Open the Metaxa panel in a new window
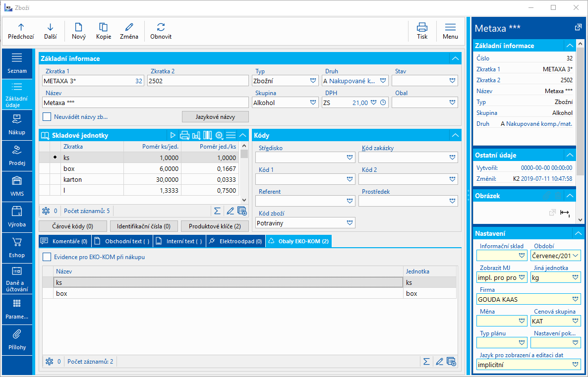 pyautogui.click(x=578, y=28)
